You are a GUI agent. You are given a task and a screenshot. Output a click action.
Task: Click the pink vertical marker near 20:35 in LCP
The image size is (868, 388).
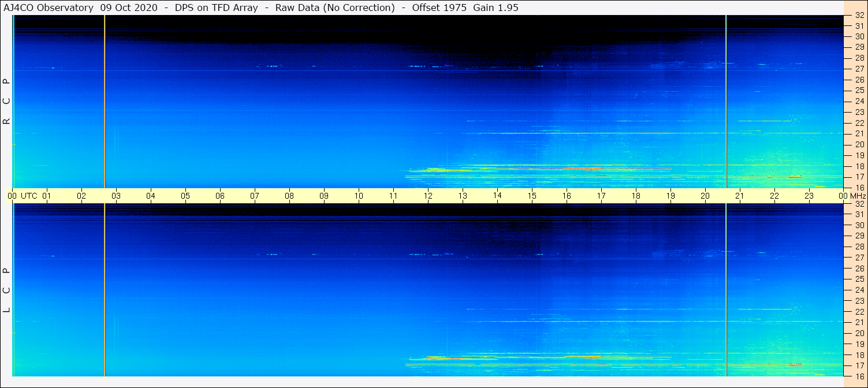tap(726, 290)
